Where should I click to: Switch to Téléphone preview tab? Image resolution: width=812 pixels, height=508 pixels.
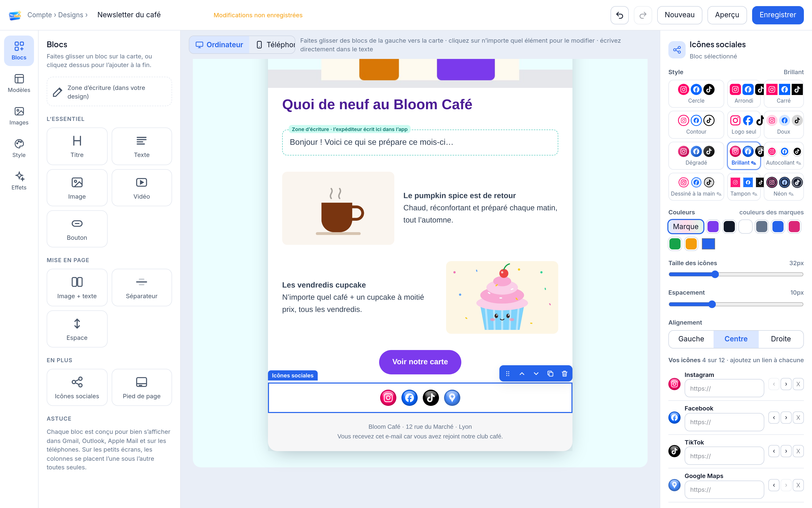tap(272, 45)
